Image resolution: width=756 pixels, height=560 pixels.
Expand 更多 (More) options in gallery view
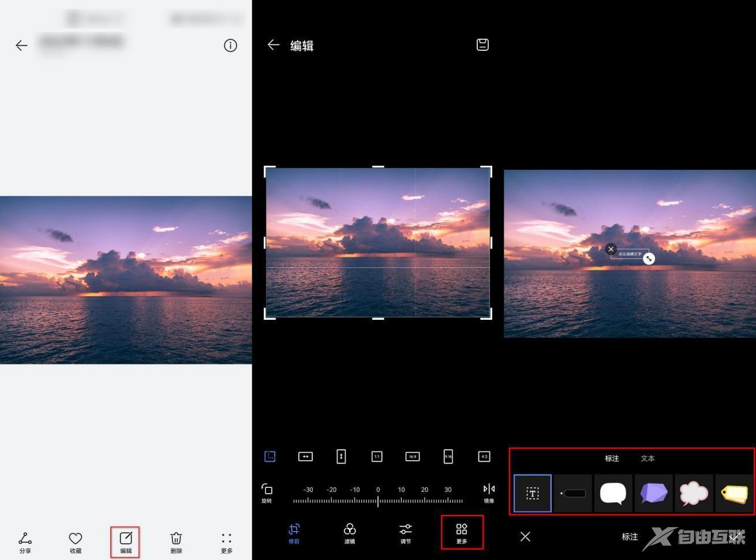tap(226, 542)
